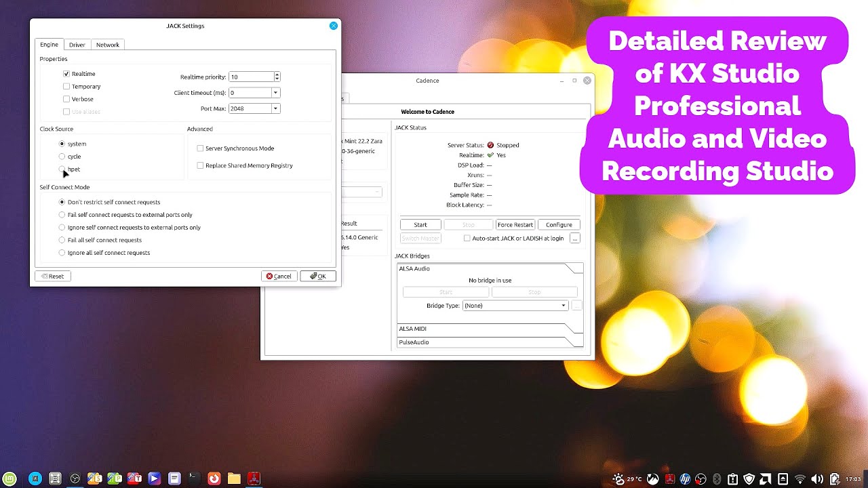The width and height of the screenshot is (868, 488).
Task: Open the battery power tray icon
Action: pyautogui.click(x=835, y=479)
